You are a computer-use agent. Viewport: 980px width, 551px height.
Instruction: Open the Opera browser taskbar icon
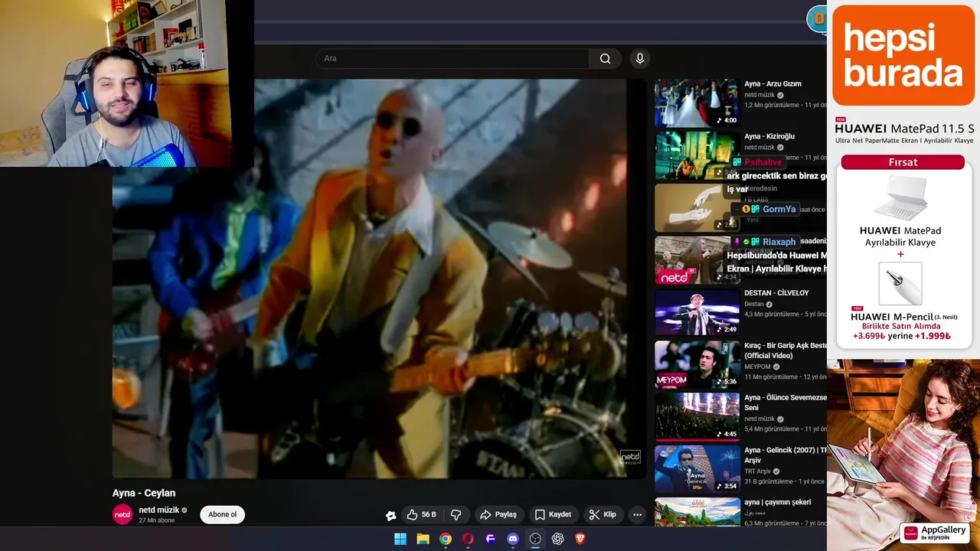pos(468,539)
